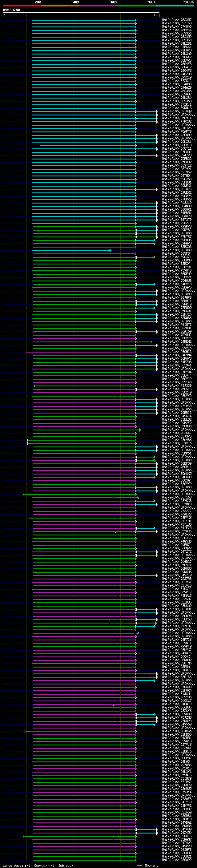
Task: Open the UniRef100_B9RNL3 hit
Action: coord(177,108)
